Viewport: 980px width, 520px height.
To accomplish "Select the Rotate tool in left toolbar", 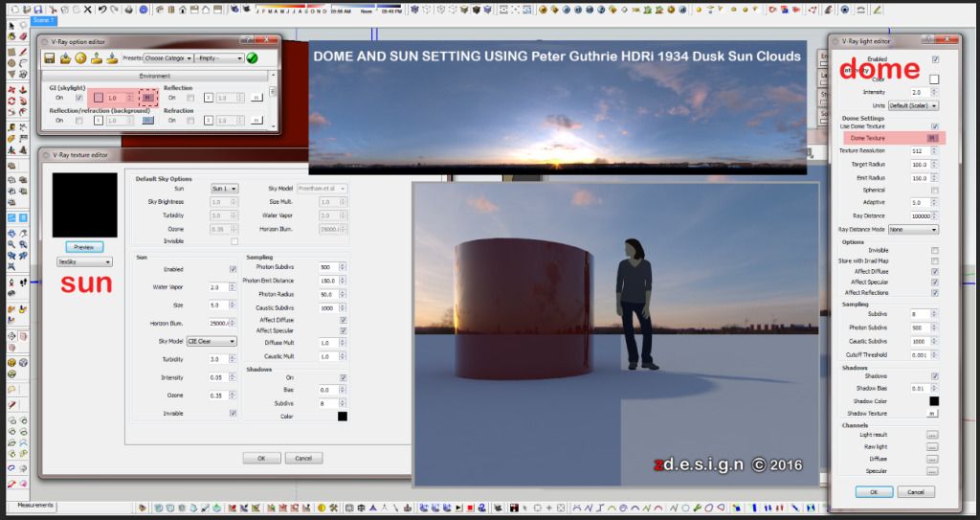I will coord(11,101).
